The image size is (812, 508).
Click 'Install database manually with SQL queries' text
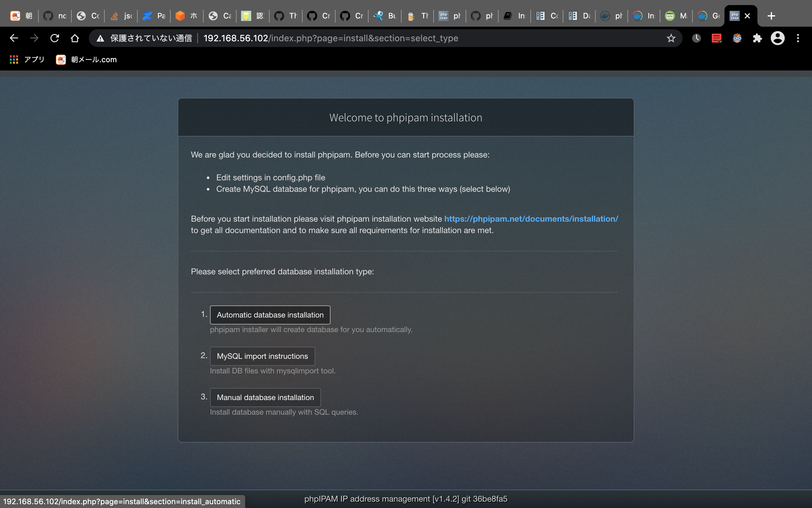[284, 412]
